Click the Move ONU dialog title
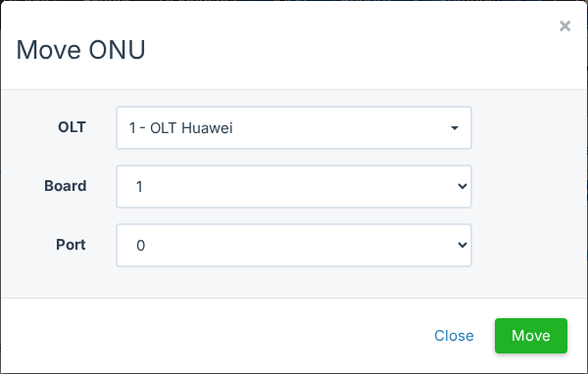This screenshot has width=588, height=374. 80,50
